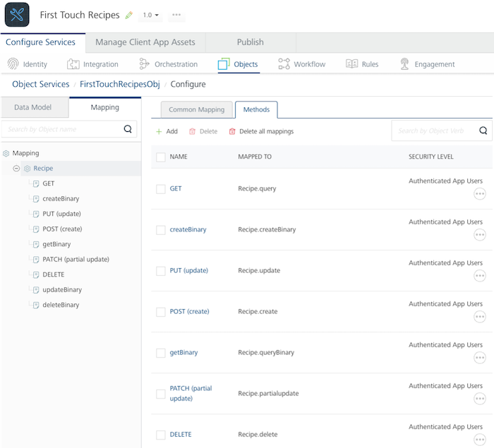
Task: Switch to the Common Mapping tab
Action: tap(197, 109)
